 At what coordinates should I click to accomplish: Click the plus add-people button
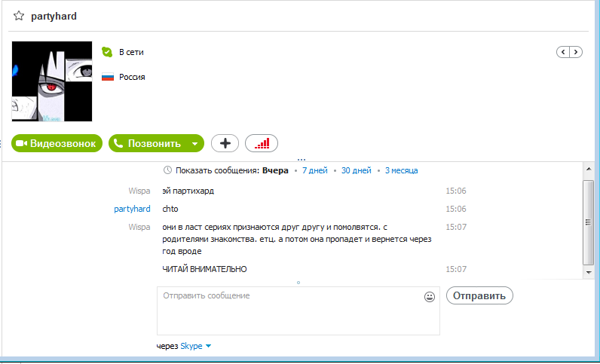(x=225, y=143)
